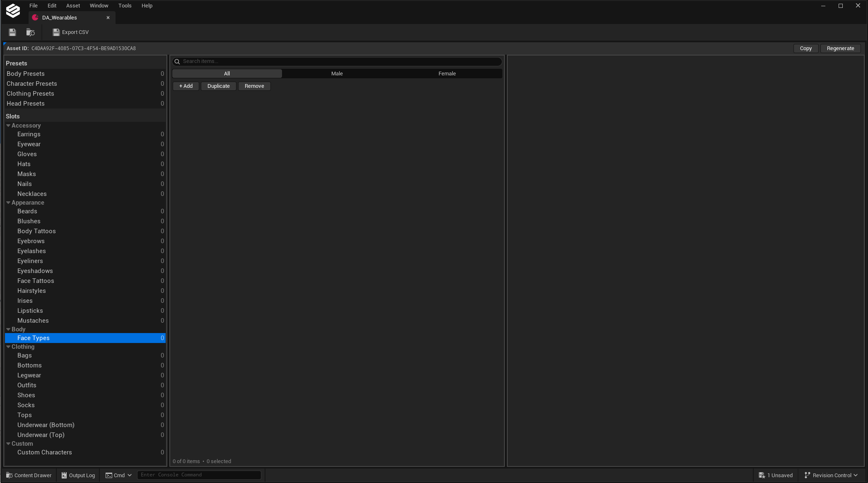Viewport: 868px width, 483px height.
Task: Select the Irises slot
Action: (x=85, y=301)
